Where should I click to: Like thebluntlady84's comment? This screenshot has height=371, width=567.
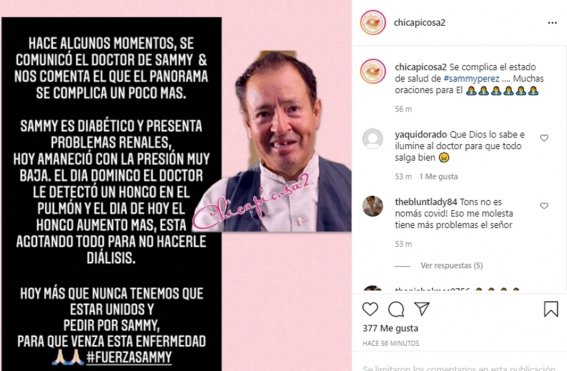click(x=544, y=205)
